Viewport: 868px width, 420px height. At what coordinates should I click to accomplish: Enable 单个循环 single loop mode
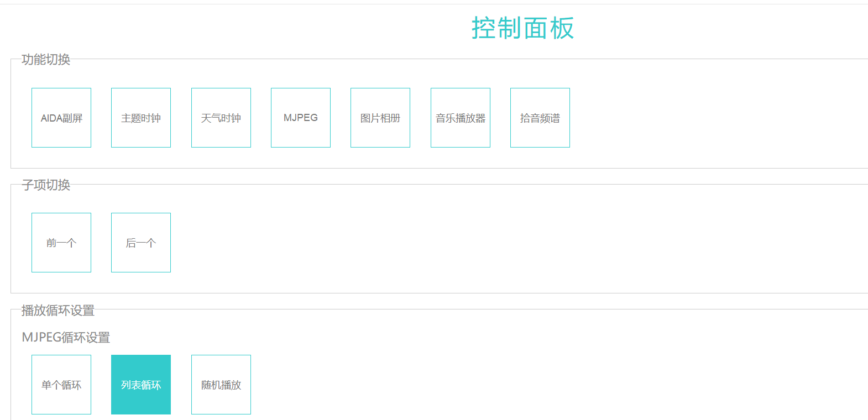[x=61, y=385]
